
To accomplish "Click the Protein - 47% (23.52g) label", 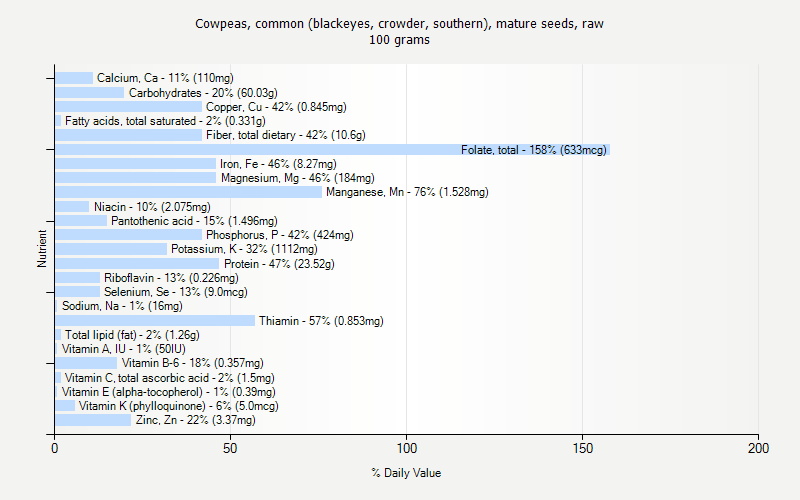I will click(x=279, y=264).
